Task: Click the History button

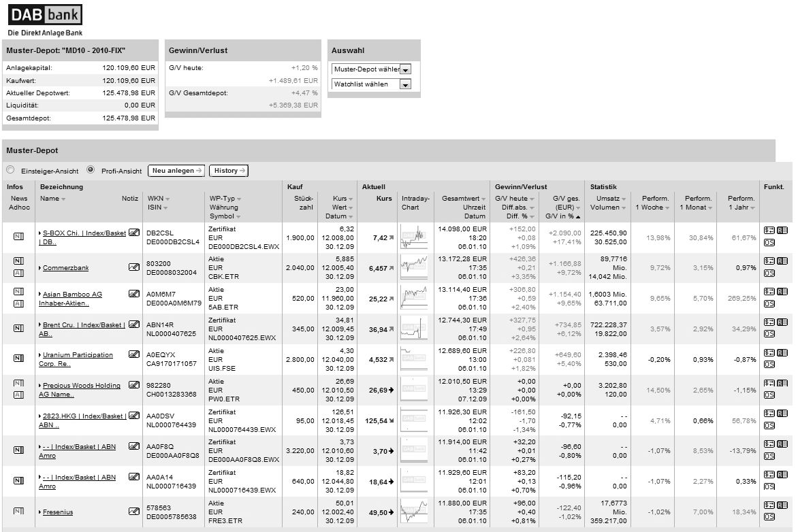Action: (x=229, y=171)
